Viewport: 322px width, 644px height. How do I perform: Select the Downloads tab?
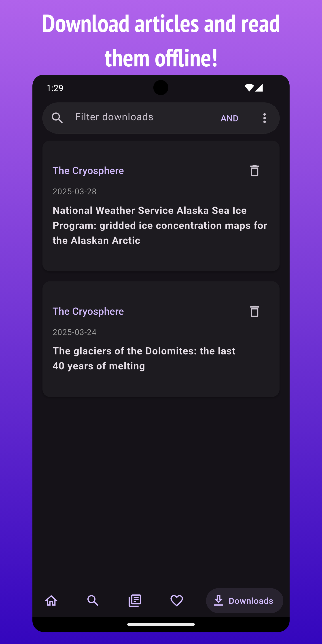pyautogui.click(x=244, y=600)
